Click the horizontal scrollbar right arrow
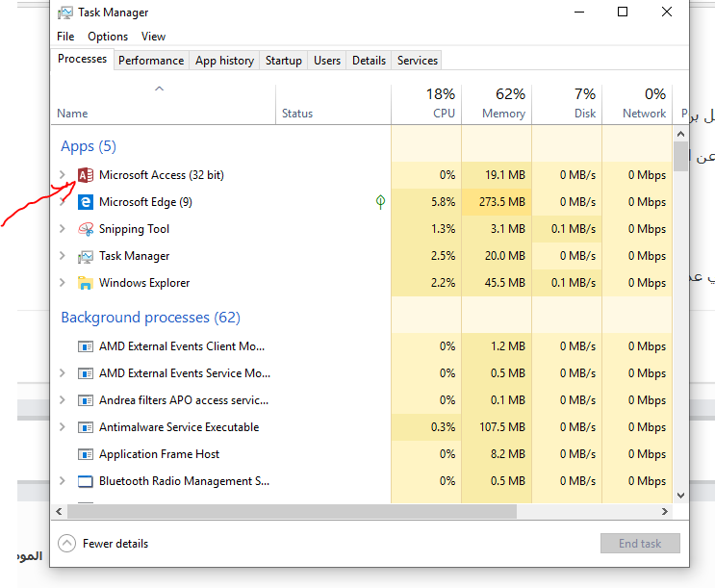715x588 pixels. [x=665, y=511]
